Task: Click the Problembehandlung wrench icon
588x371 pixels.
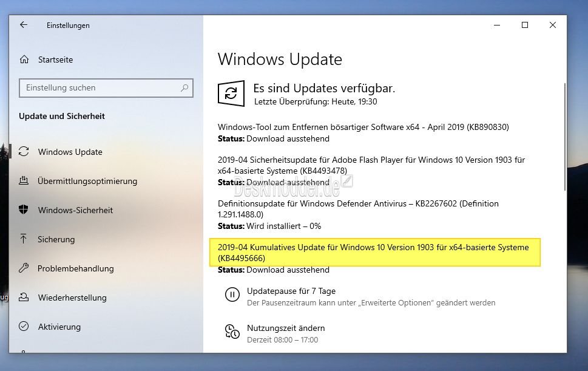Action: (24, 268)
